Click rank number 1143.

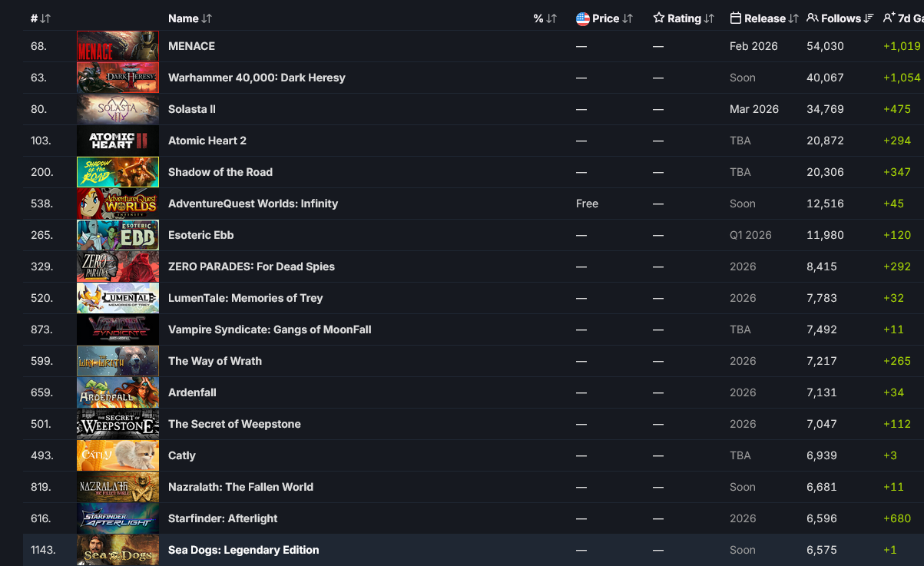pyautogui.click(x=43, y=550)
